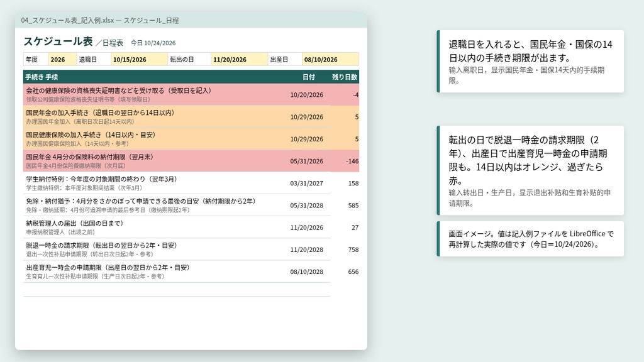This screenshot has width=644, height=362.
Task: Click the 退職日 value 10/15/2026
Action: coord(139,60)
